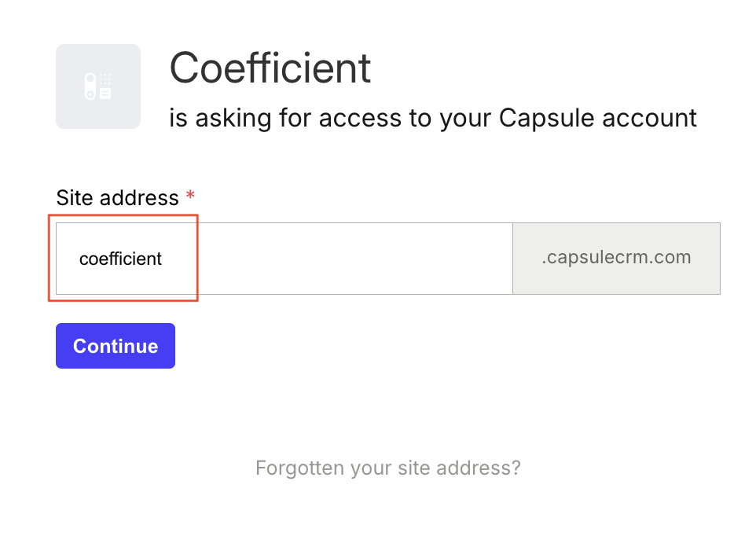Click the word account in the subtitle
Image resolution: width=756 pixels, height=536 pixels.
(x=649, y=118)
